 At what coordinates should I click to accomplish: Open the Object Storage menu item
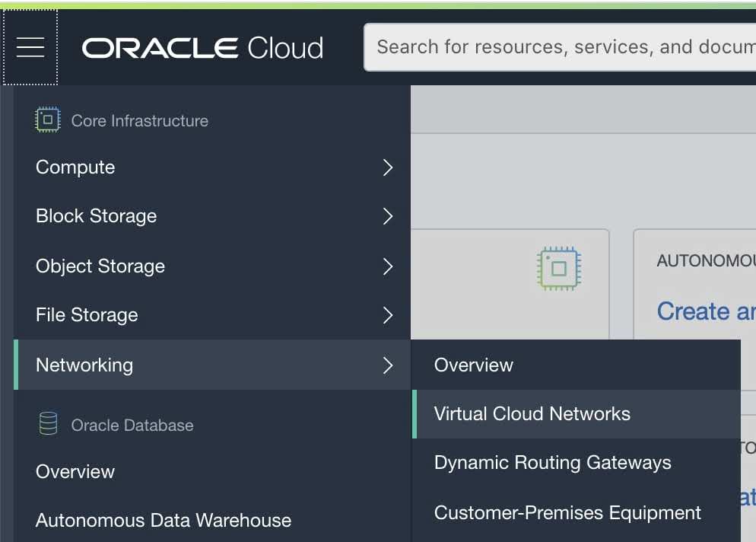[x=212, y=266]
